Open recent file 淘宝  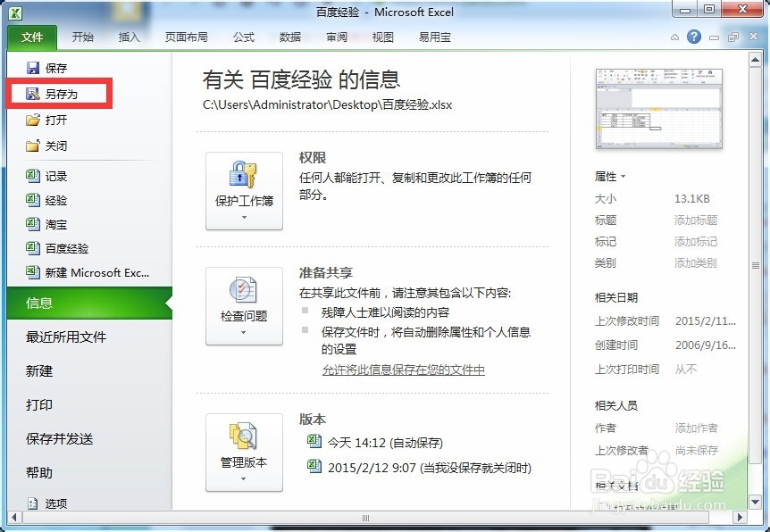(46, 224)
